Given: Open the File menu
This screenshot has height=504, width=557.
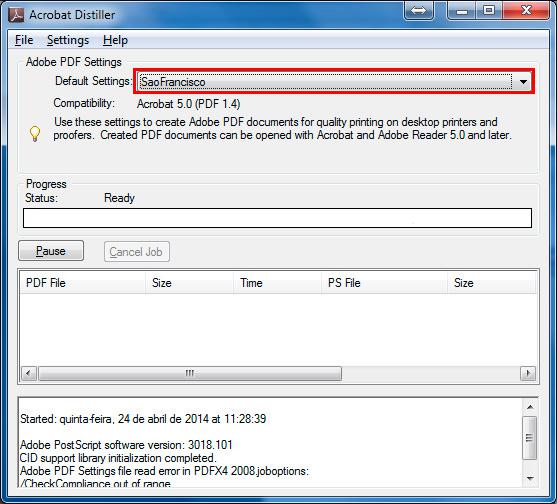Looking at the screenshot, I should [x=24, y=40].
